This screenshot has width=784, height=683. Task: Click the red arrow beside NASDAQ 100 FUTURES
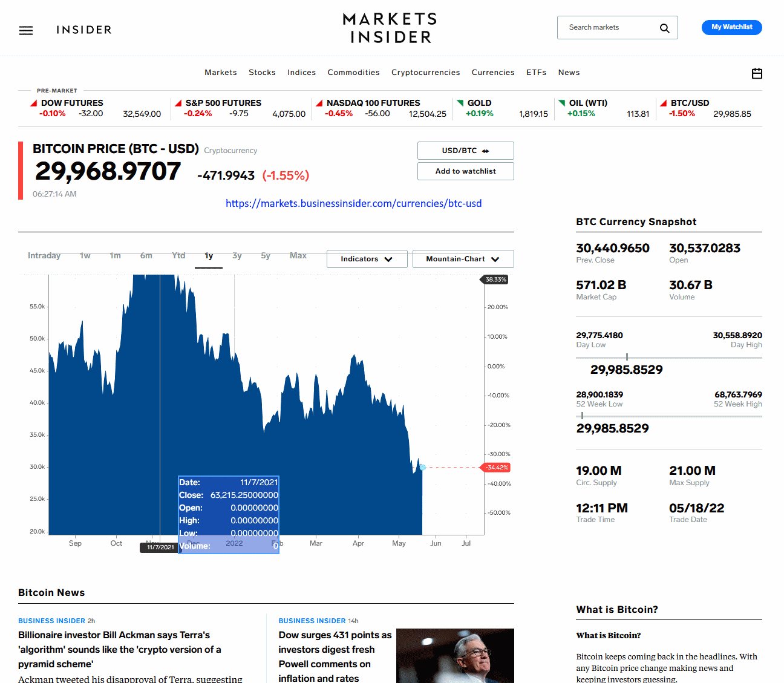click(319, 103)
